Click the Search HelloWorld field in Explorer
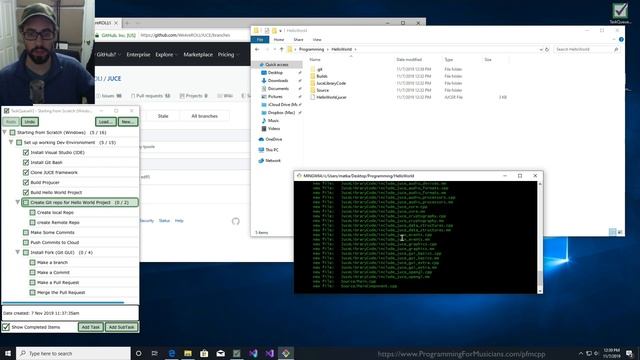Screen dimensions: 640x360 pyautogui.click(x=587, y=49)
